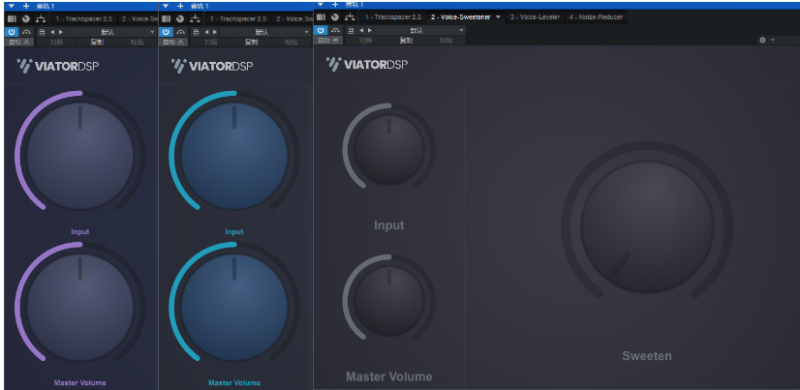Toggle the blue power button in blue window
The width and height of the screenshot is (800, 390).
pyautogui.click(x=166, y=32)
